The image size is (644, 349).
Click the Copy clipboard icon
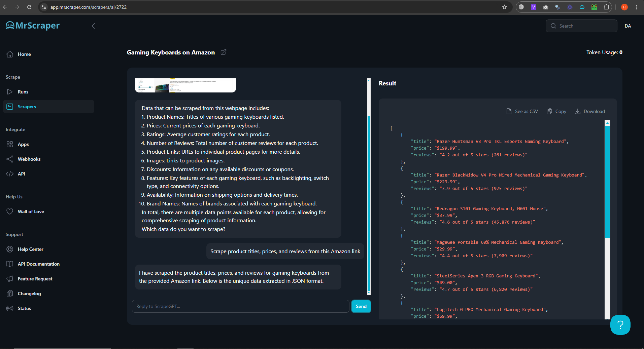549,111
